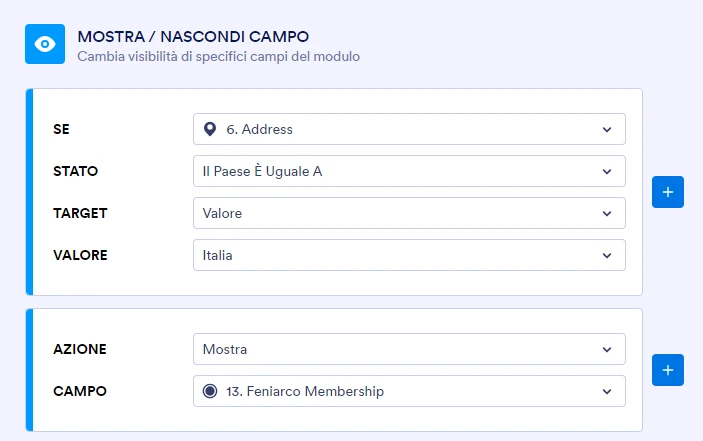Click the 'Cambia visibilità' description text

click(x=218, y=57)
